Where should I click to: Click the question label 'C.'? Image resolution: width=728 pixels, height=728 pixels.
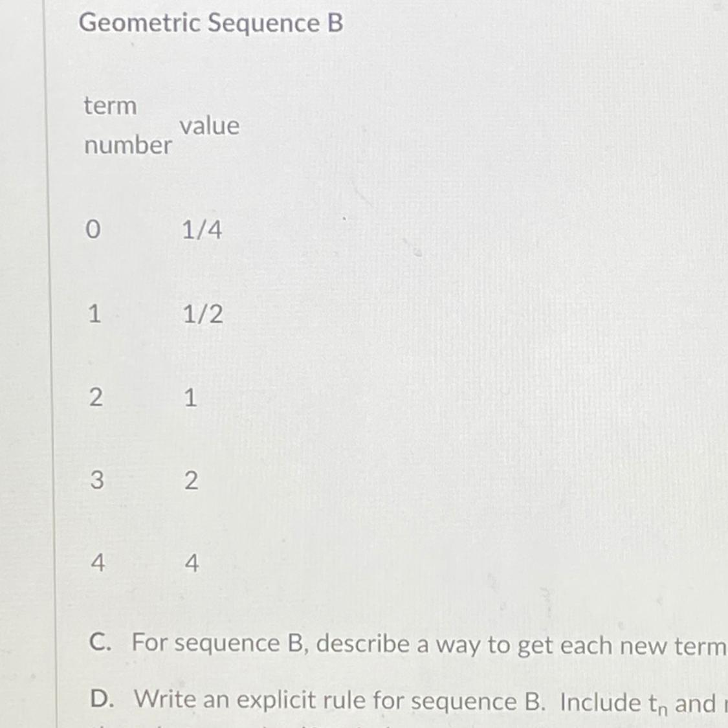[x=101, y=643]
